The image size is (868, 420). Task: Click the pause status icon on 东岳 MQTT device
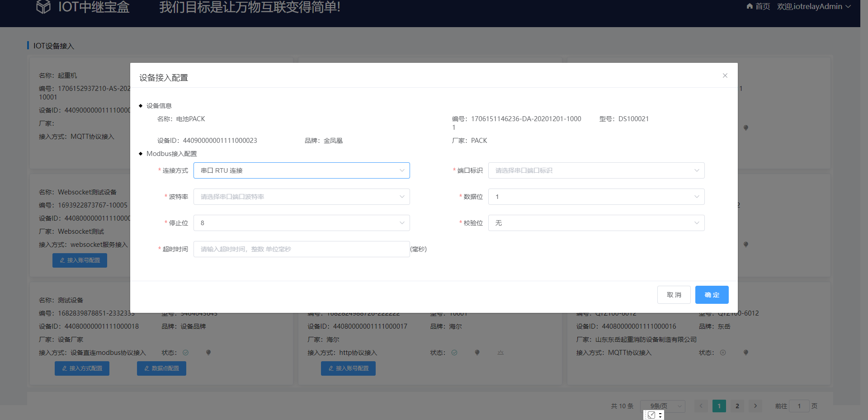(723, 352)
